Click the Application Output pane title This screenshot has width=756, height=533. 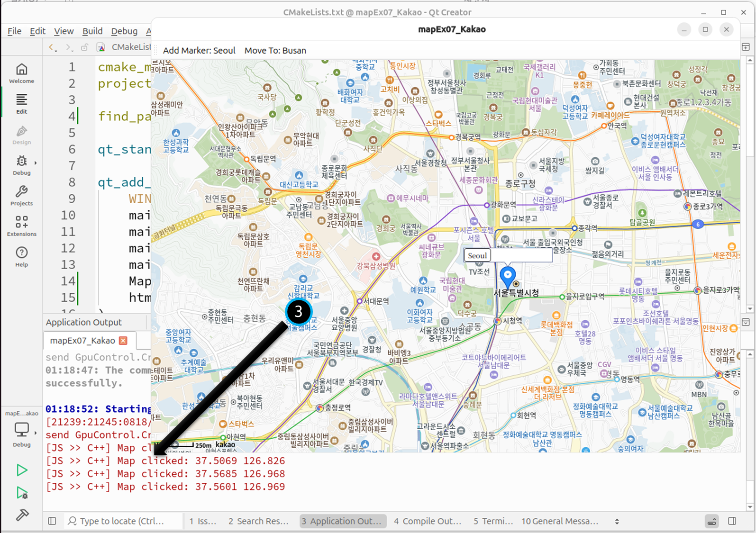[x=84, y=322]
